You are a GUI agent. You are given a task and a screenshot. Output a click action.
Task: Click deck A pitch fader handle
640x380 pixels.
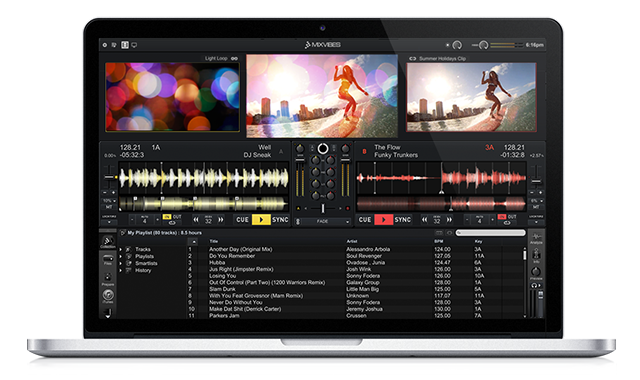point(109,177)
